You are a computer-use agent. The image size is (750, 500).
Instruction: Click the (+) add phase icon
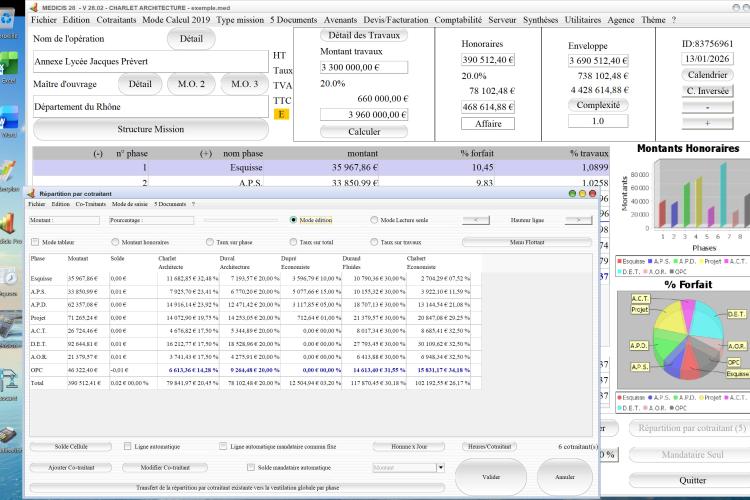[x=206, y=154]
